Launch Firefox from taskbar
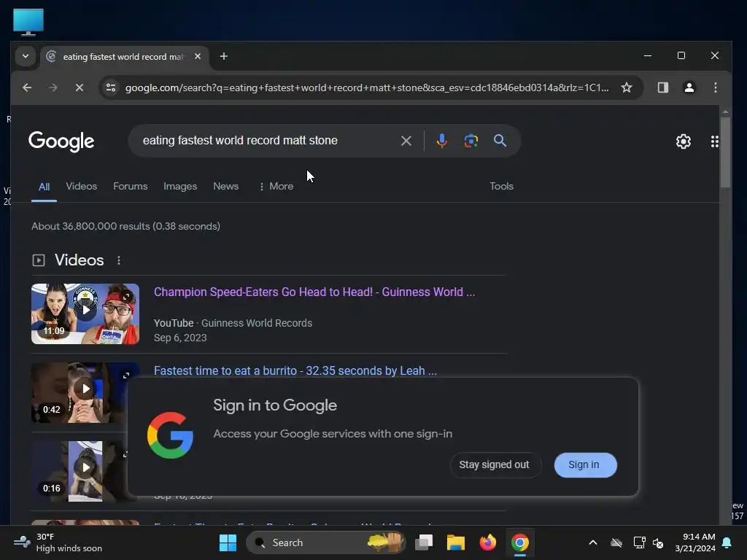Screen dimensions: 747x560 487,542
